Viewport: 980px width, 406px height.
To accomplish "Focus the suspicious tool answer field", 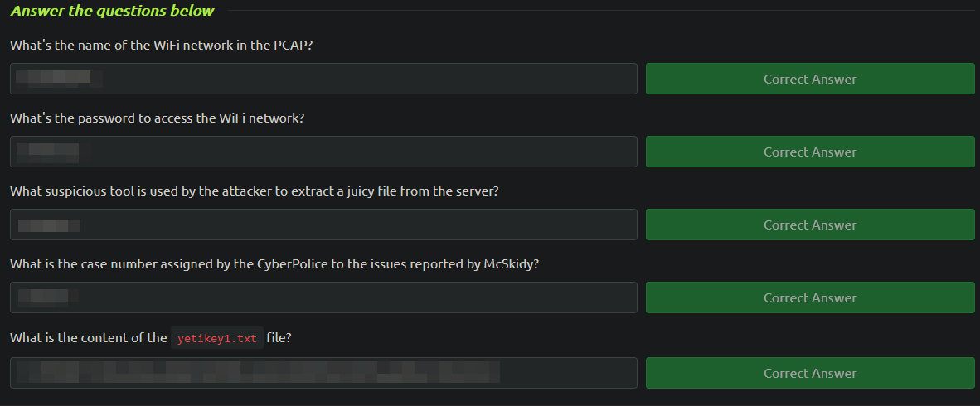I will pos(323,225).
